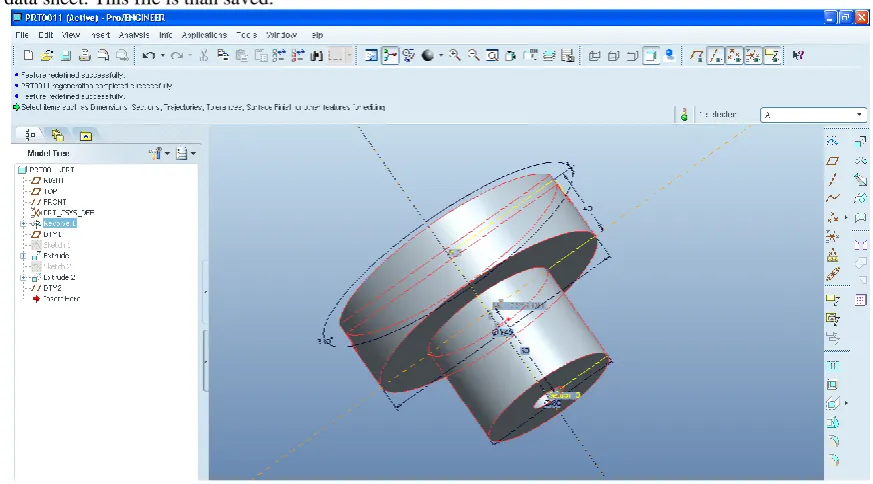Cut the selected item with scissors icon
Viewport: 873px width, 484px height.
coord(204,55)
